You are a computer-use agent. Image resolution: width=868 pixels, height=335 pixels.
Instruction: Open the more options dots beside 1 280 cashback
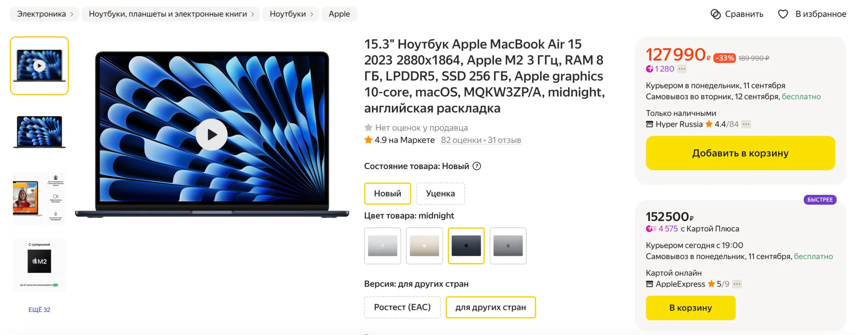click(682, 69)
